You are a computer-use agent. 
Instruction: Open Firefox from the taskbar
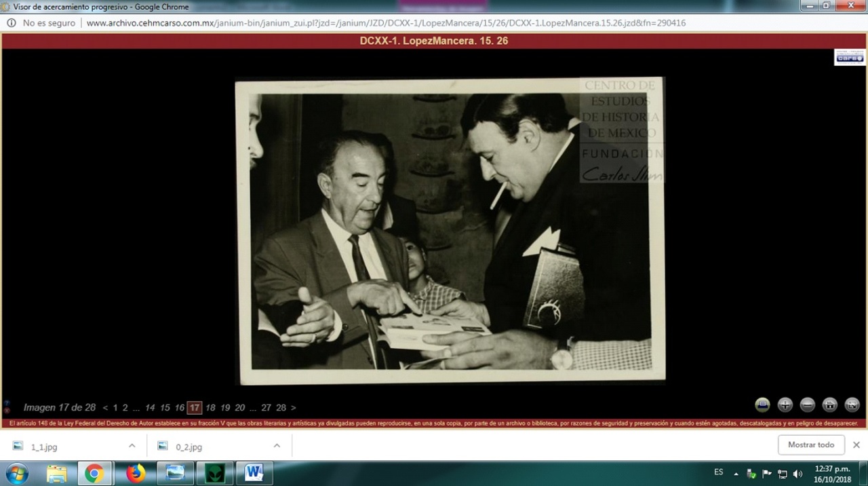(x=136, y=473)
